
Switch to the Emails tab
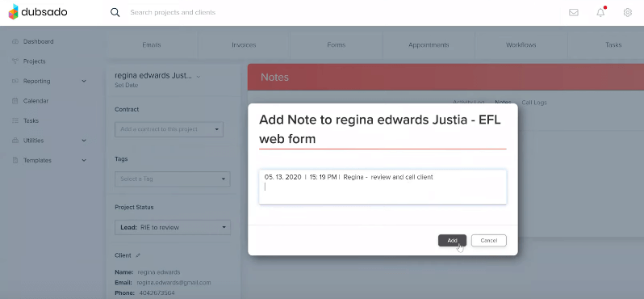[x=152, y=44]
